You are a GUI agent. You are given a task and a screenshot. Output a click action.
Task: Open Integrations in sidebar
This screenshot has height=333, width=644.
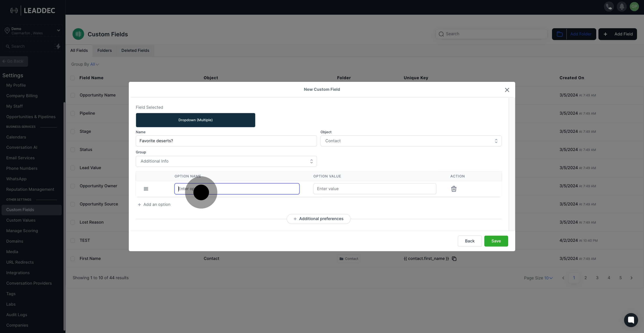coord(18,273)
